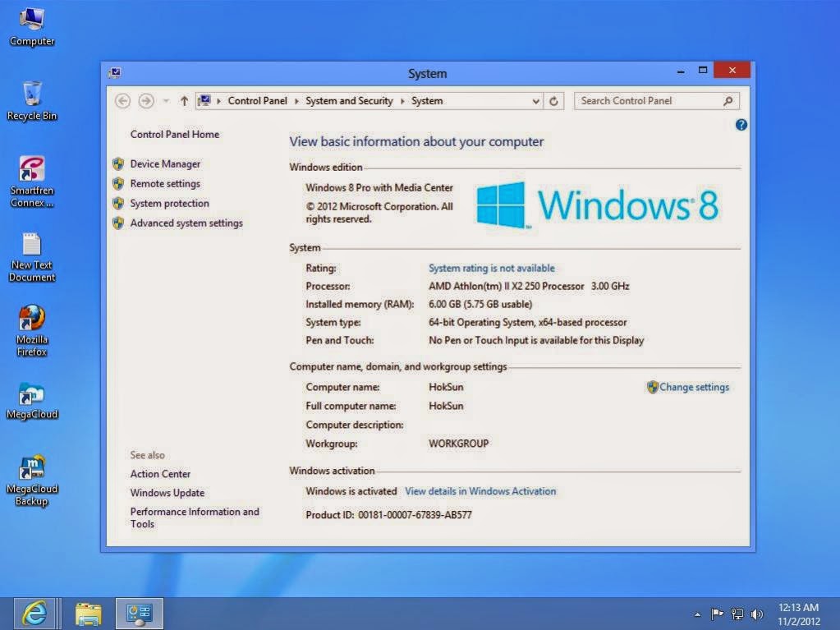Show hidden tray icons arrow

[x=697, y=614]
